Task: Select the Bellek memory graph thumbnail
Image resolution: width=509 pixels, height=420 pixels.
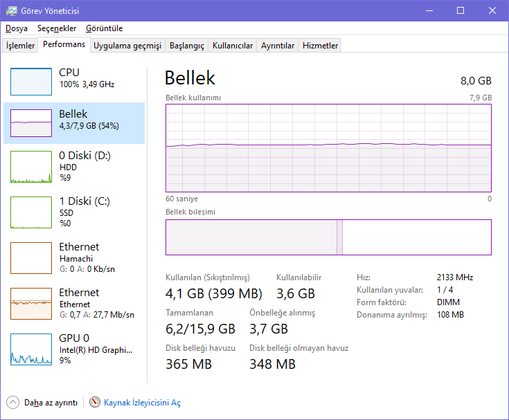Action: pyautogui.click(x=31, y=123)
